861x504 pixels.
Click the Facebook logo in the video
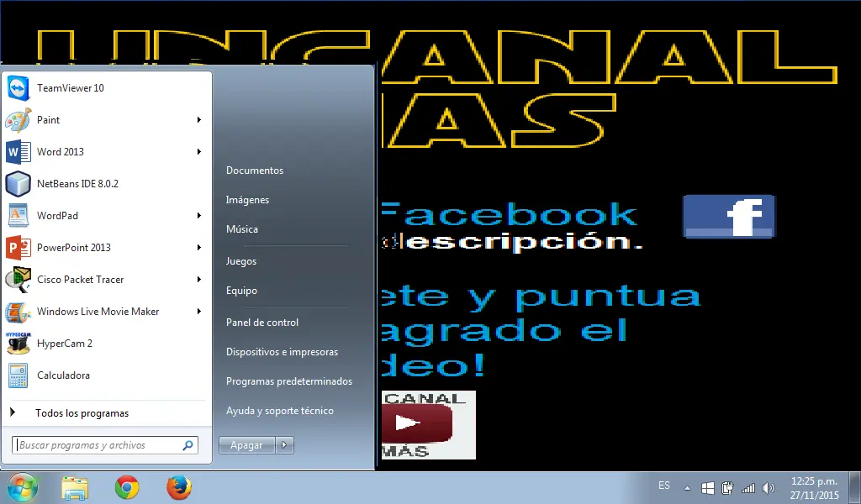729,216
